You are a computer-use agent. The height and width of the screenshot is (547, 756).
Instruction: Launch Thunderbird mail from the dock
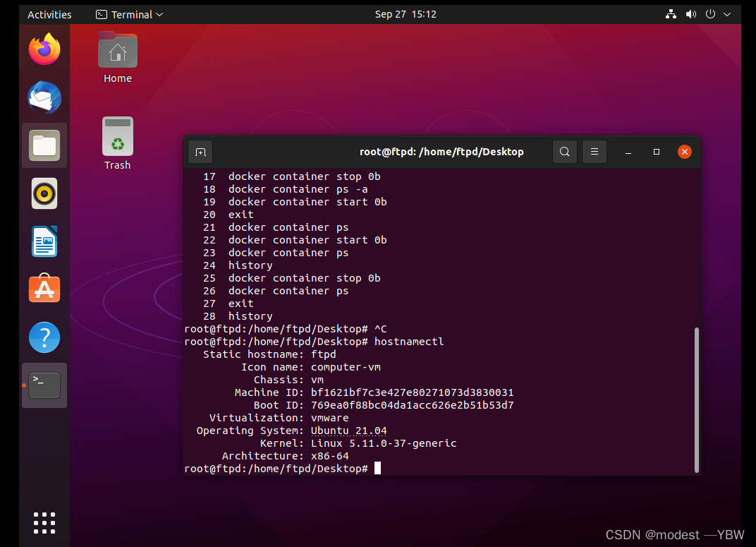pos(44,97)
